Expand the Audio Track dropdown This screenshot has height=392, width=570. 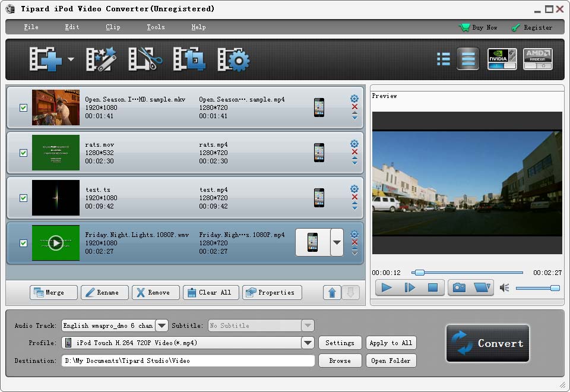click(x=161, y=325)
